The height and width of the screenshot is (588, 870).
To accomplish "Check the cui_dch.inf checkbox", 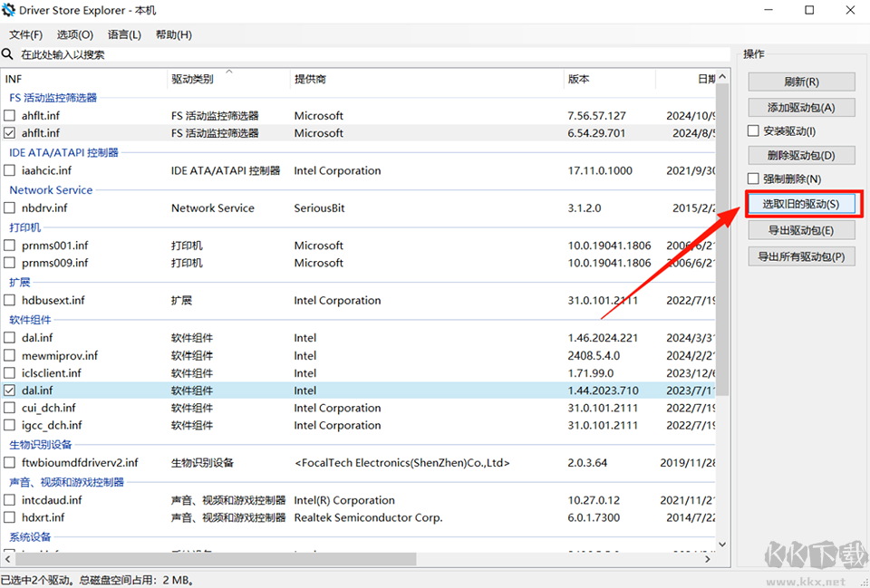I will (9, 408).
